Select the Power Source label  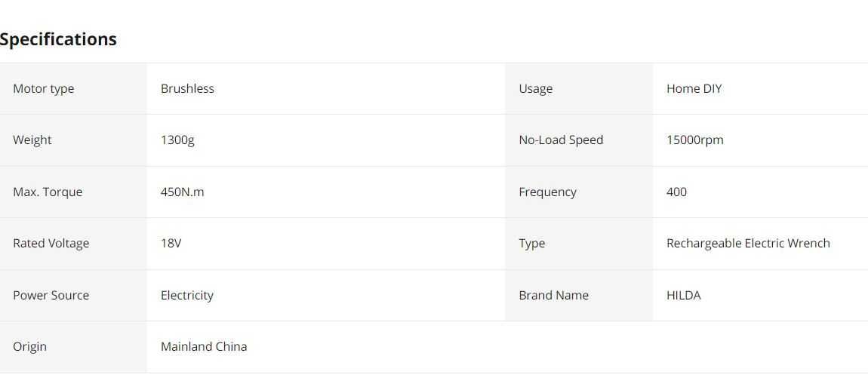pyautogui.click(x=51, y=295)
